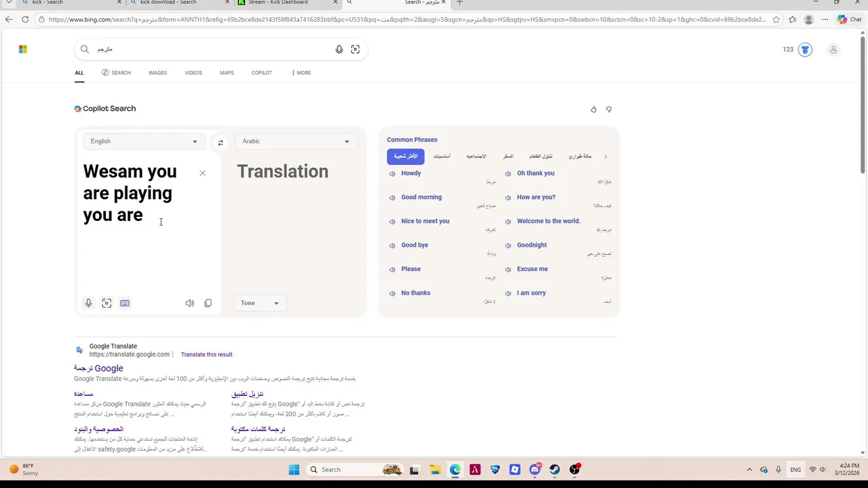Viewport: 868px width, 488px height.
Task: Switch to the COPILOT tab
Action: (x=262, y=73)
